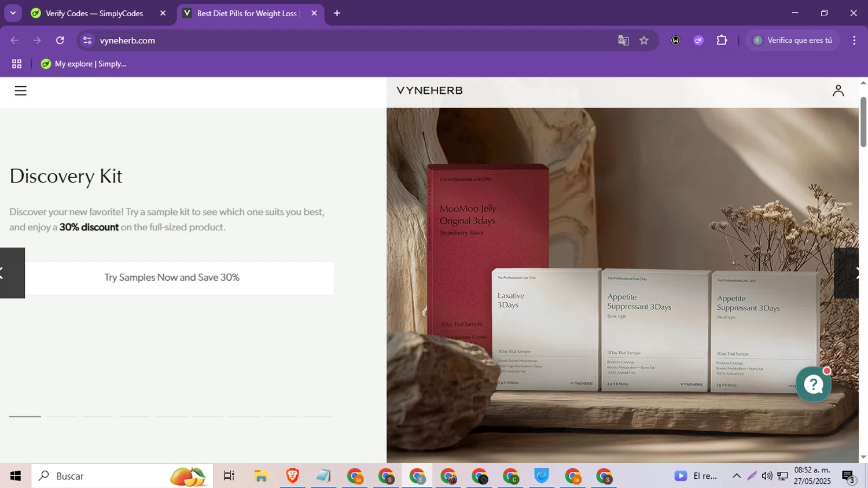Open the help chat widget
The image size is (868, 488).
point(814,384)
